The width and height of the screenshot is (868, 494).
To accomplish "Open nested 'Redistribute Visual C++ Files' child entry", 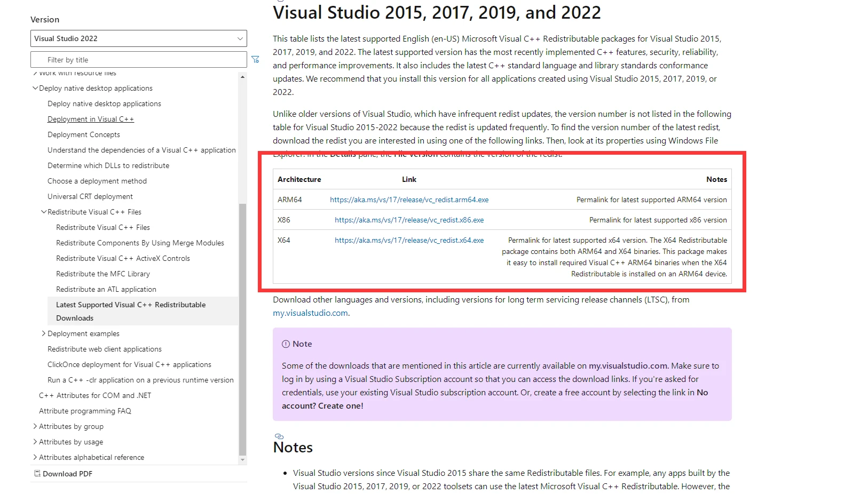I will (x=103, y=227).
